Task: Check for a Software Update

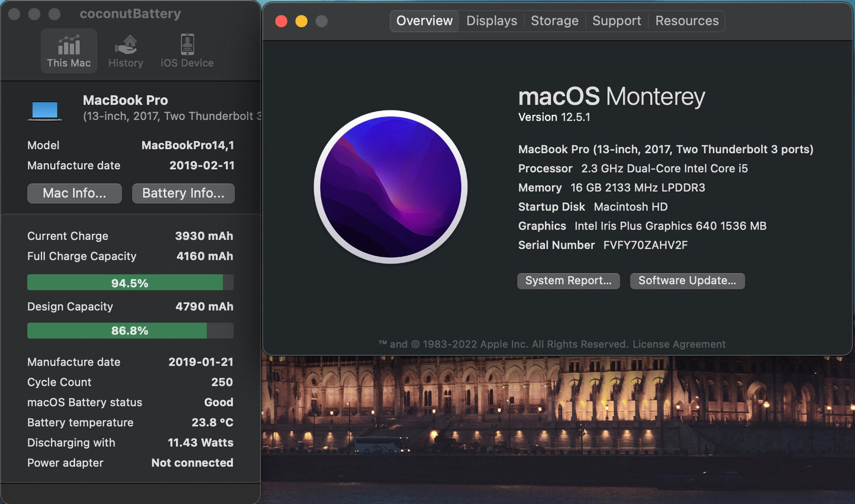Action: pos(687,280)
